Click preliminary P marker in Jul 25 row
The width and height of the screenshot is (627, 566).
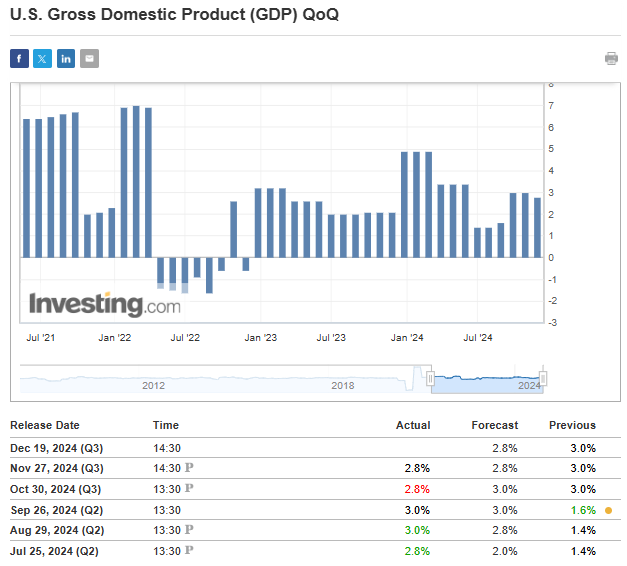(x=189, y=550)
